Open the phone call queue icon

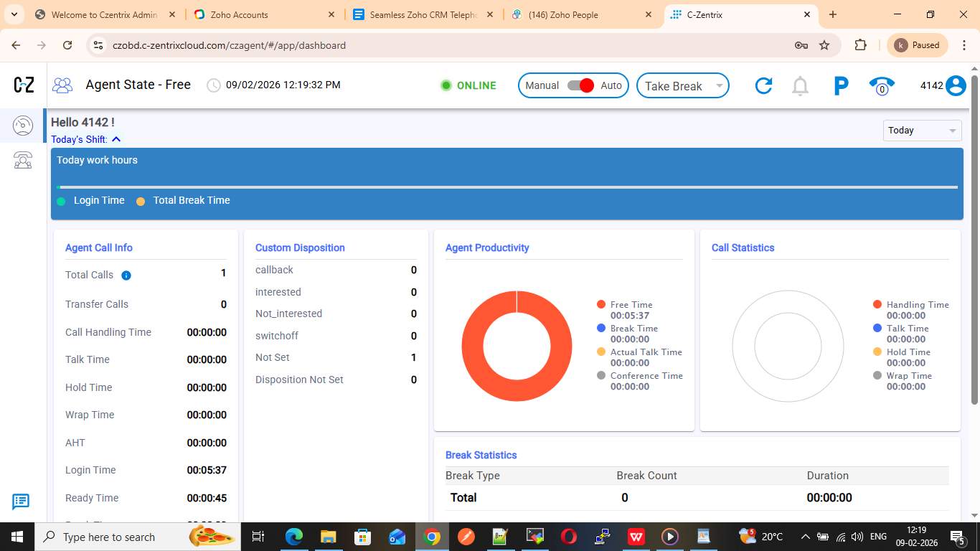882,86
